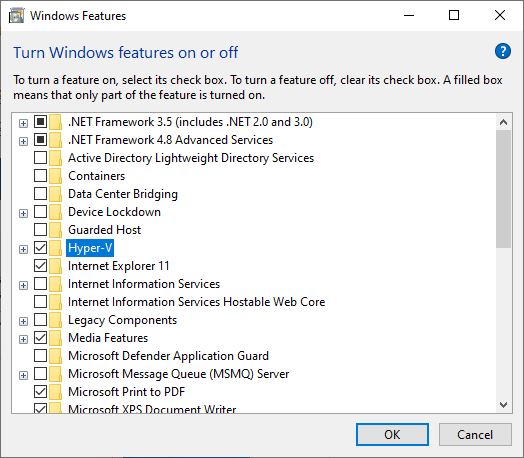Select the Microsoft Print to PDF label
Viewport: 524px width, 458px height.
point(127,392)
